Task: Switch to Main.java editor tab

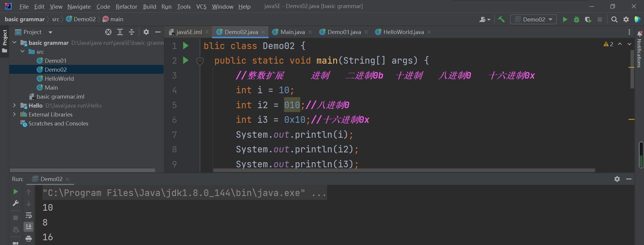Action: click(292, 32)
